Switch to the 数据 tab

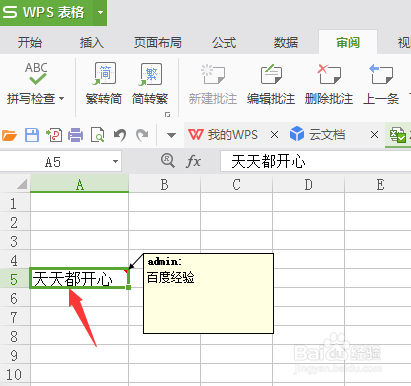tap(286, 43)
